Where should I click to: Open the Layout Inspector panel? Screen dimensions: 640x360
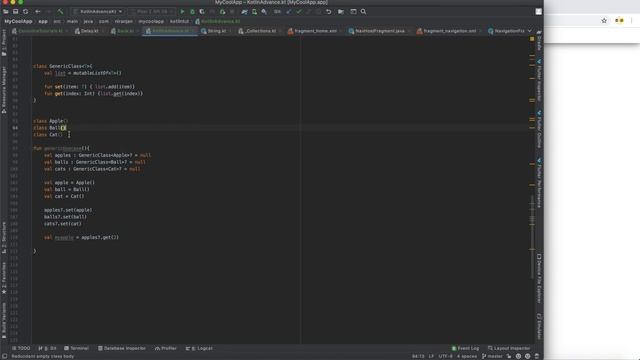[x=509, y=348]
